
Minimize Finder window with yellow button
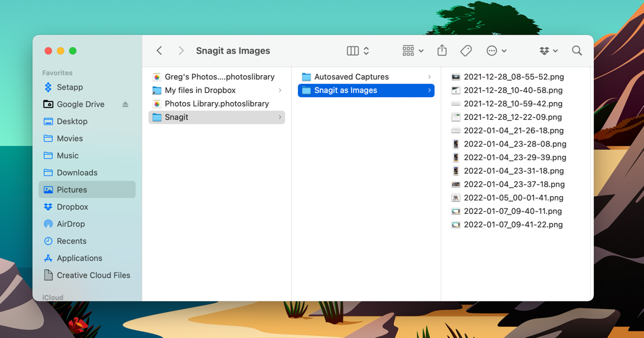60,51
